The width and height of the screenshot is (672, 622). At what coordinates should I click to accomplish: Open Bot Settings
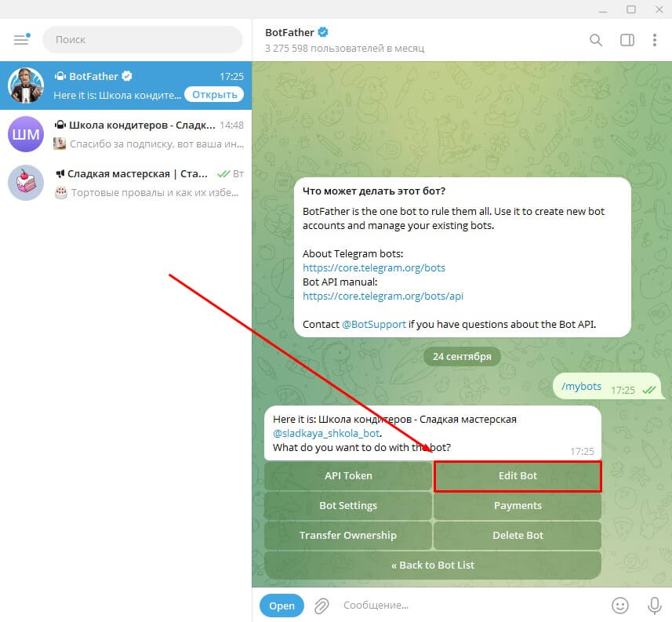348,506
